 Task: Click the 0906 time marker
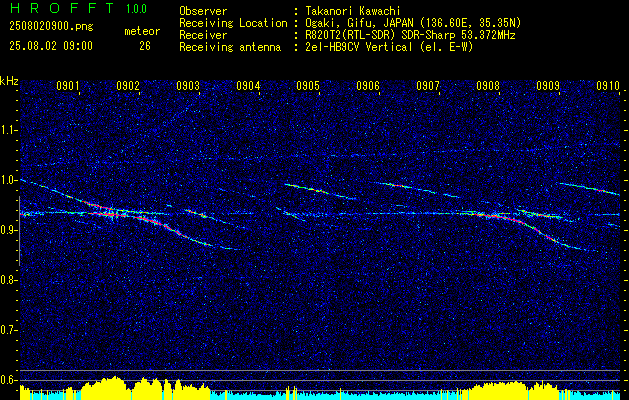tap(368, 85)
